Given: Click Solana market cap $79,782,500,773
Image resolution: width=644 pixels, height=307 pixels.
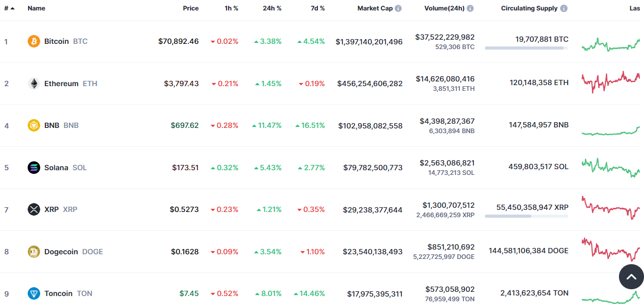Looking at the screenshot, I should (x=373, y=168).
